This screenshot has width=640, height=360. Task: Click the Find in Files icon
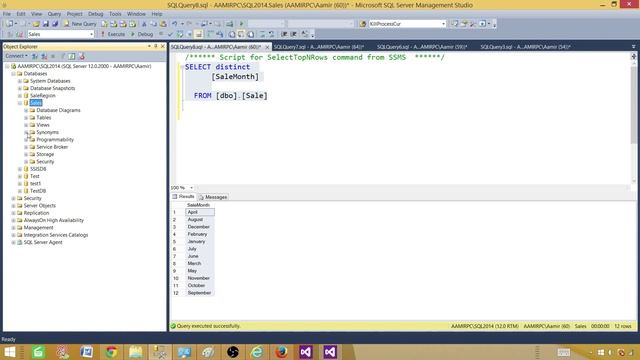point(362,24)
